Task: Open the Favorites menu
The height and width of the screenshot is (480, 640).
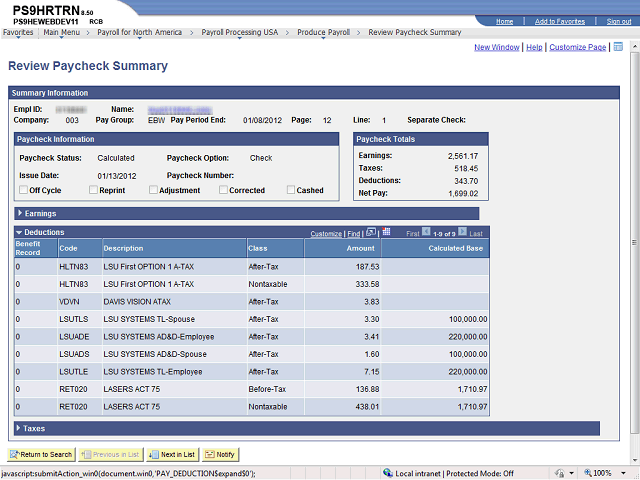Action: (18, 32)
